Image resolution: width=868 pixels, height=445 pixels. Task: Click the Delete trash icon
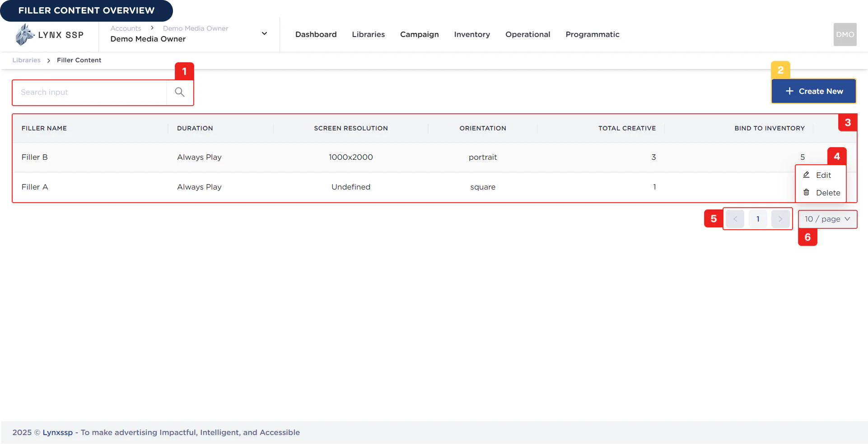806,192
